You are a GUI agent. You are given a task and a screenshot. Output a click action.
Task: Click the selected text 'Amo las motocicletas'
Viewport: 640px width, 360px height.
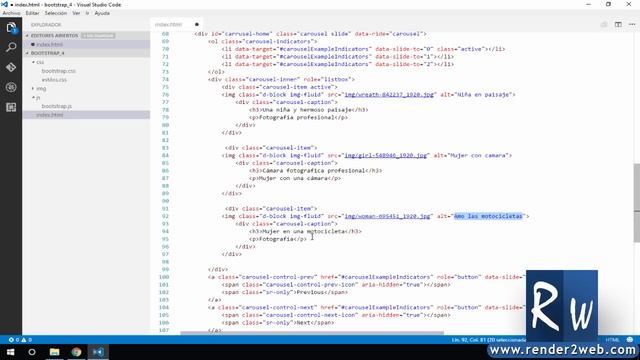point(488,216)
